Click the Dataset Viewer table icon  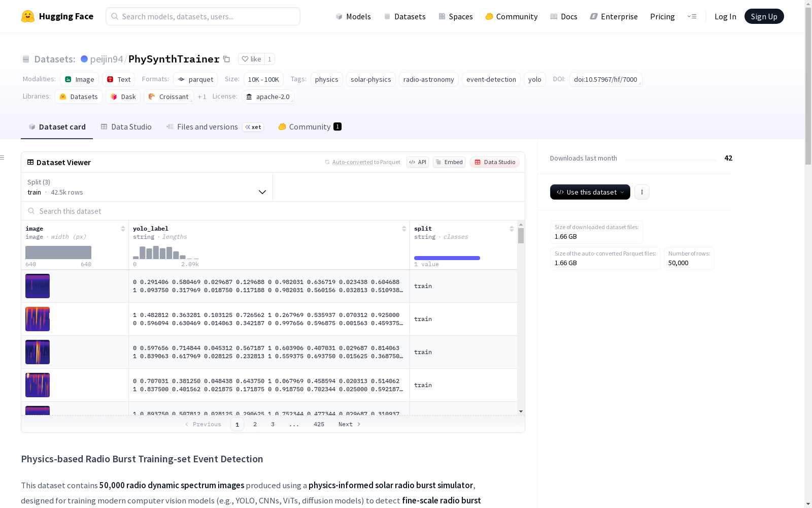[x=30, y=162]
